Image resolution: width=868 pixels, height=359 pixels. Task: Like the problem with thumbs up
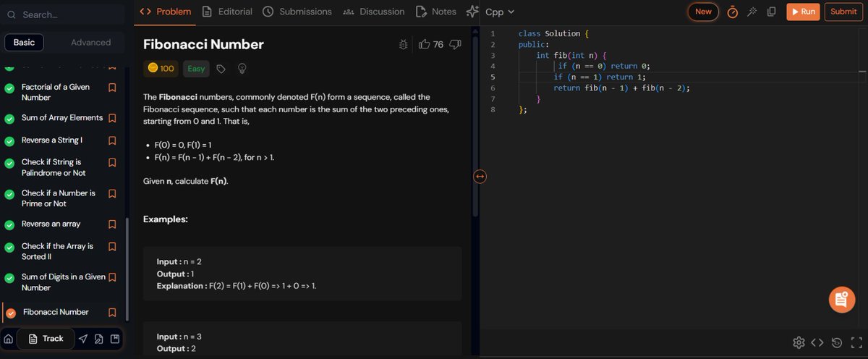tap(424, 45)
